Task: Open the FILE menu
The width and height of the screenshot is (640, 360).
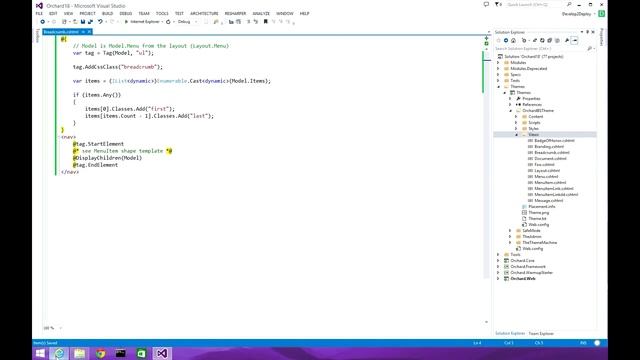Action: [x=39, y=13]
